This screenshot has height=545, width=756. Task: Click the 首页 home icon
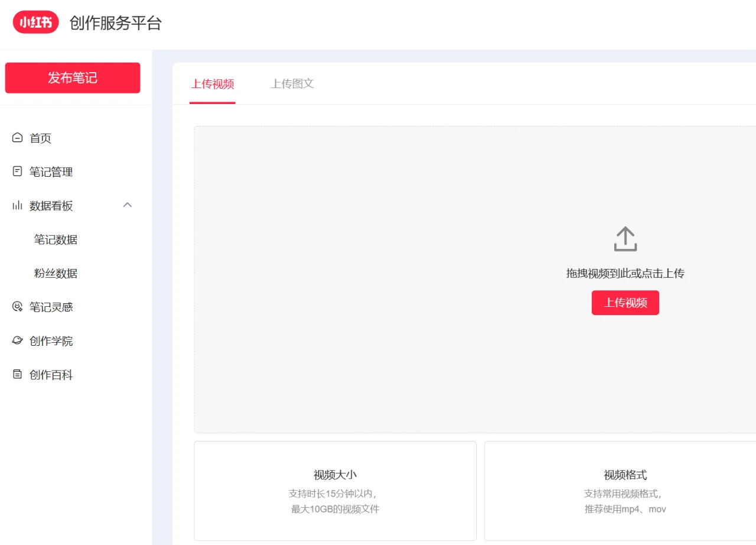(17, 138)
